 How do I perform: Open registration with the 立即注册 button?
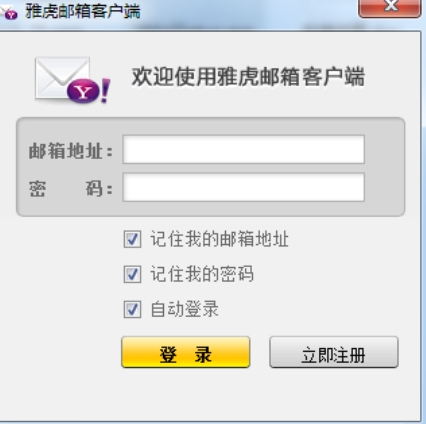click(334, 352)
